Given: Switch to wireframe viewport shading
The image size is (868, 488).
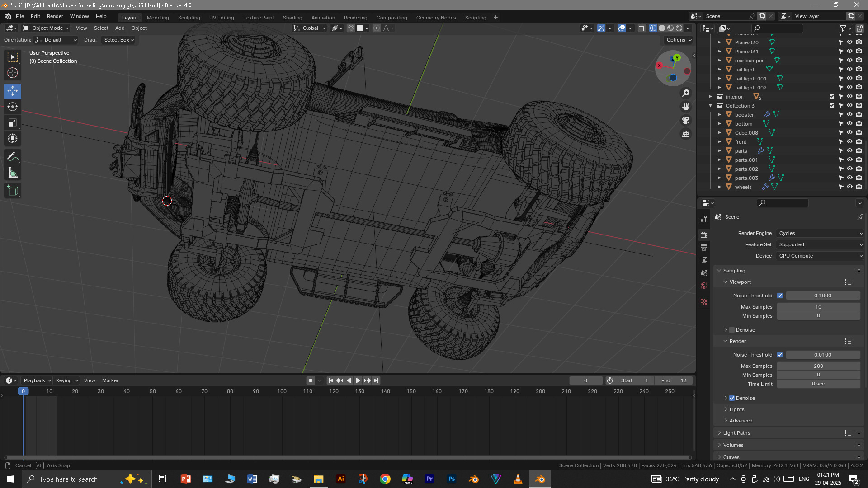Looking at the screenshot, I should point(653,28).
